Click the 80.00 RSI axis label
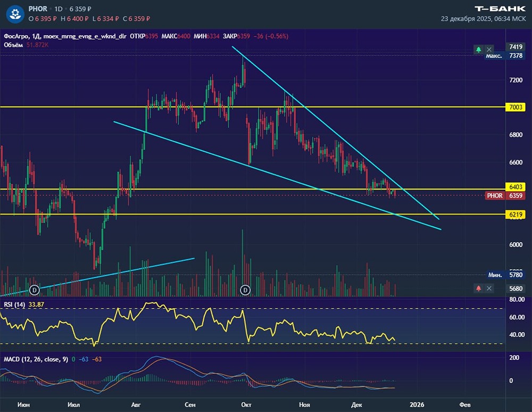This screenshot has width=532, height=412. click(517, 299)
